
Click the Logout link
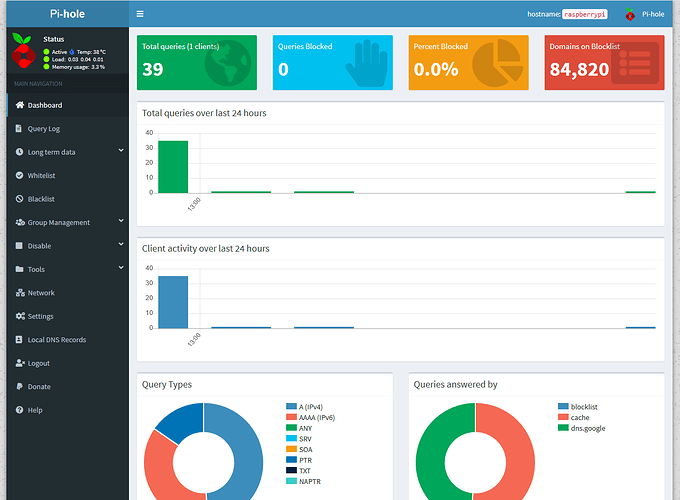click(68, 363)
